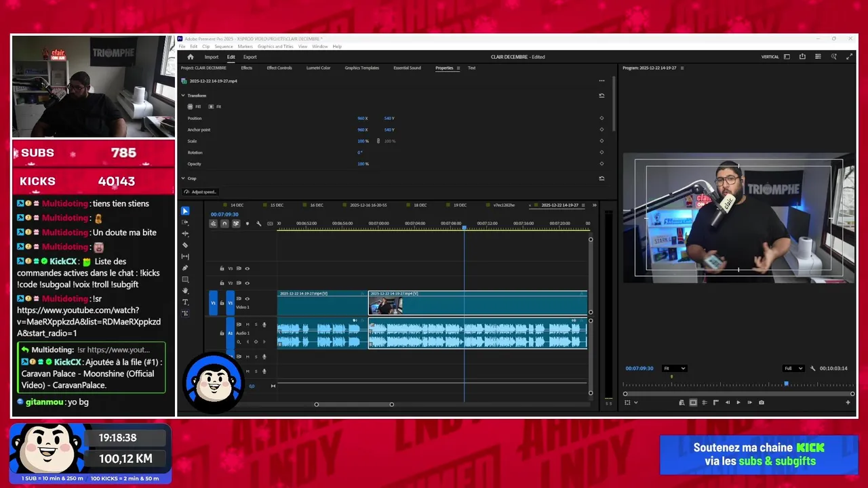Hide track V2 with its eye icon
The height and width of the screenshot is (488, 868).
coord(247,283)
